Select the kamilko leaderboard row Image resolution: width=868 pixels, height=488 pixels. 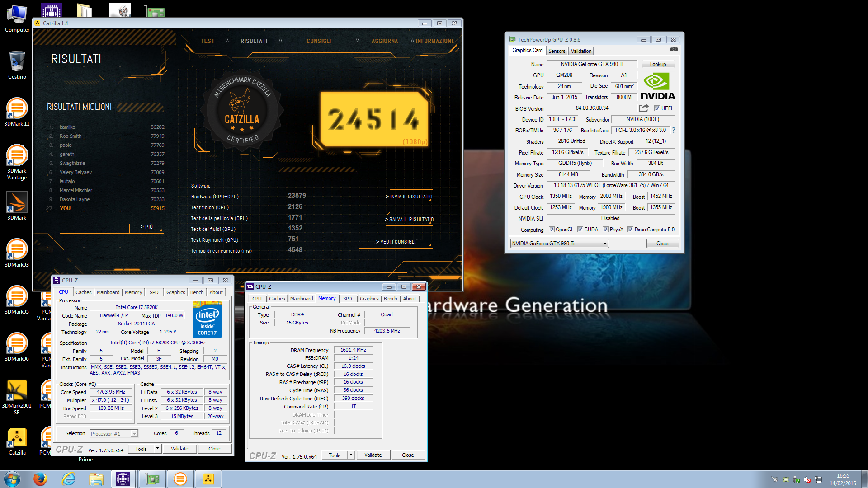click(x=106, y=127)
